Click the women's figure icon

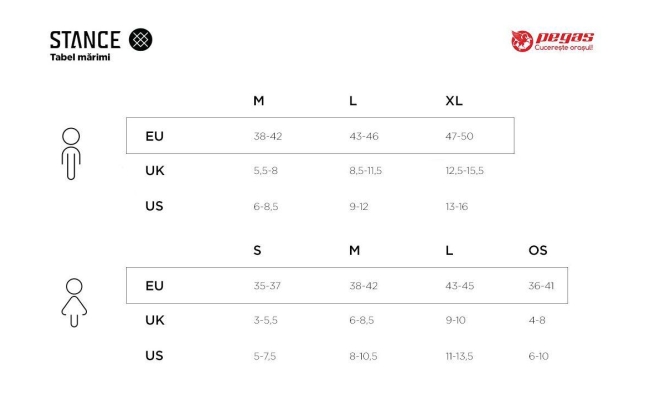pyautogui.click(x=74, y=303)
